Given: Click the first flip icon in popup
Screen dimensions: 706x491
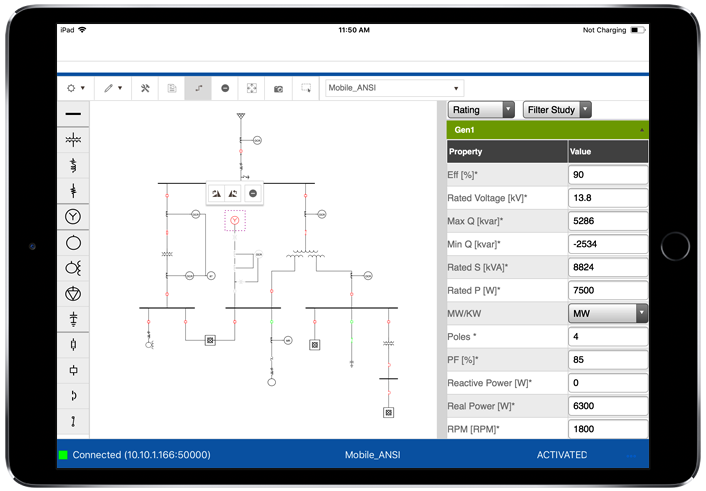Looking at the screenshot, I should coord(216,193).
